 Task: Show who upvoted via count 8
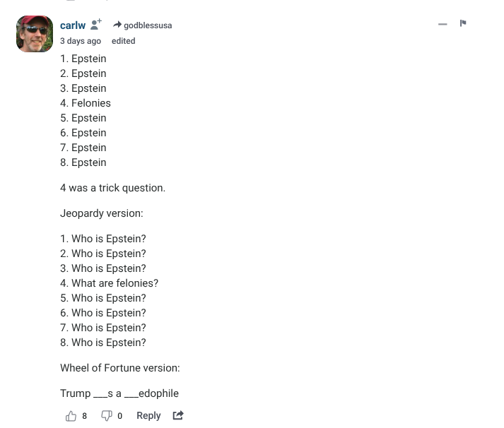click(84, 416)
